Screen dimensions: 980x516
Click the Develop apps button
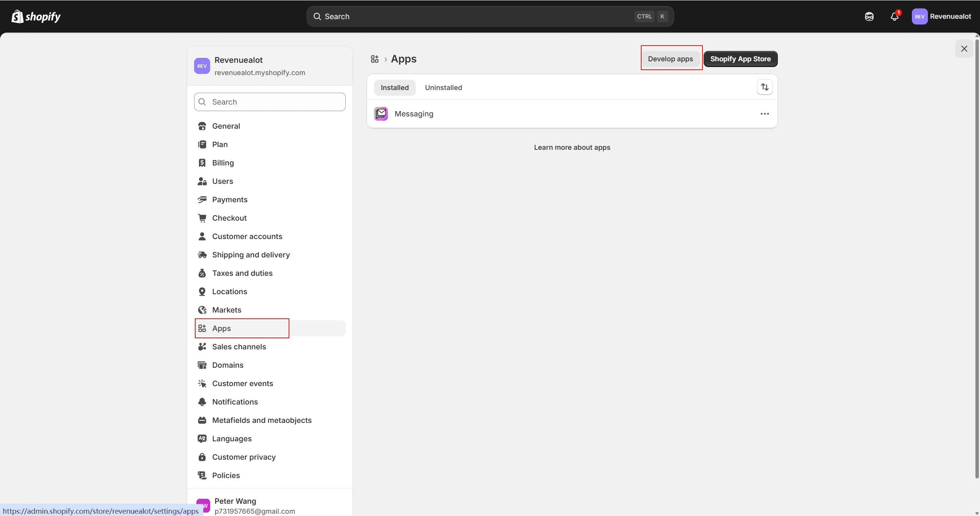671,59
